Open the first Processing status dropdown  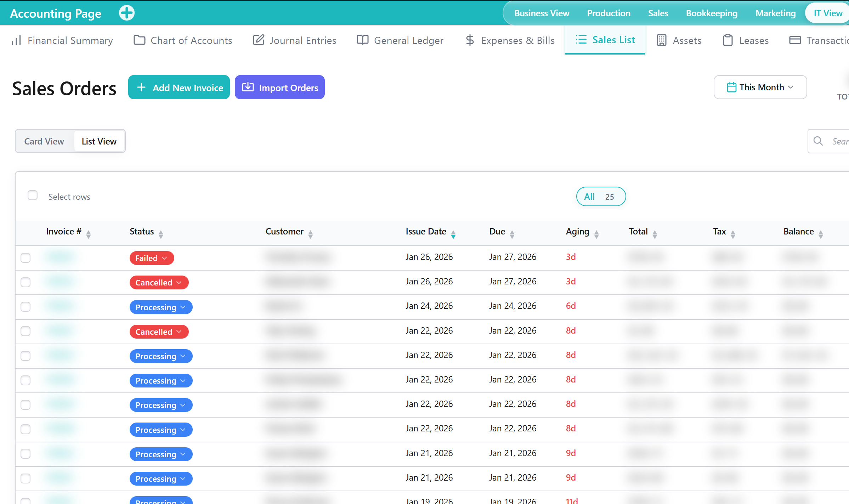tap(161, 307)
